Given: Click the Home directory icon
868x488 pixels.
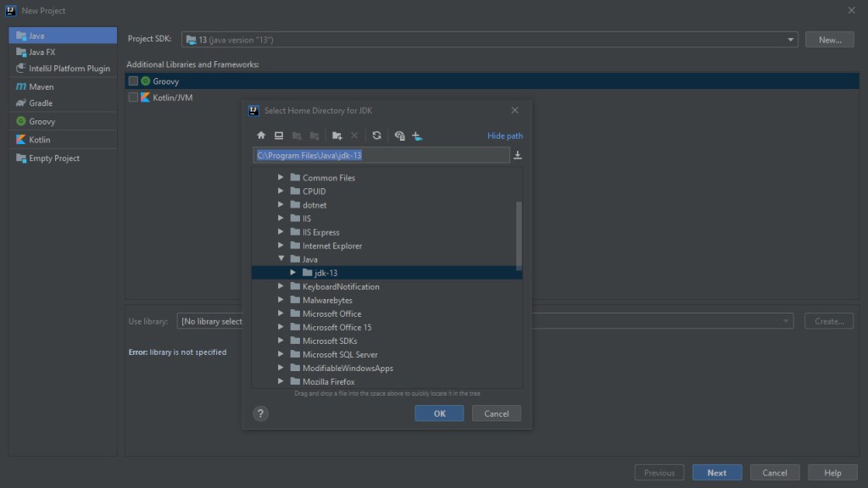Looking at the screenshot, I should pos(261,136).
